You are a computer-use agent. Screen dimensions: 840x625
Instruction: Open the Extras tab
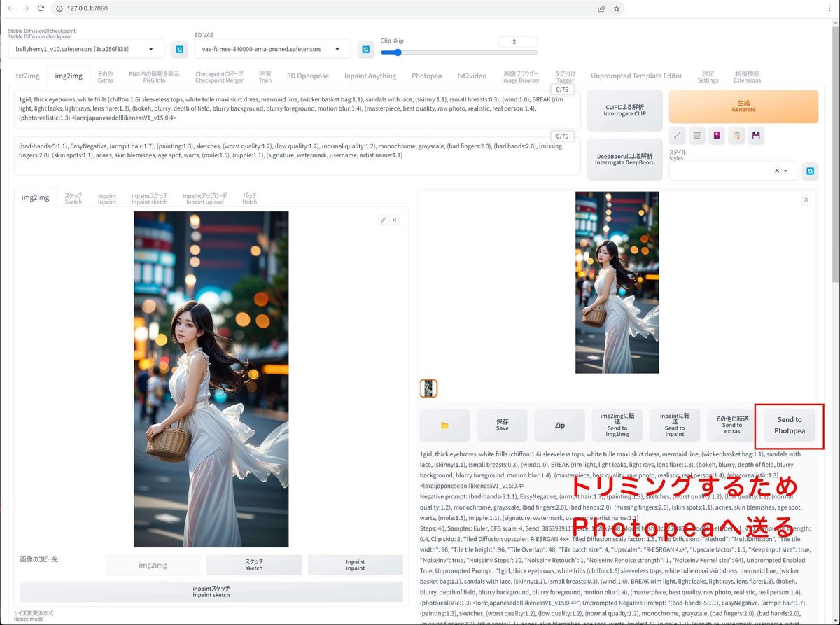(105, 76)
